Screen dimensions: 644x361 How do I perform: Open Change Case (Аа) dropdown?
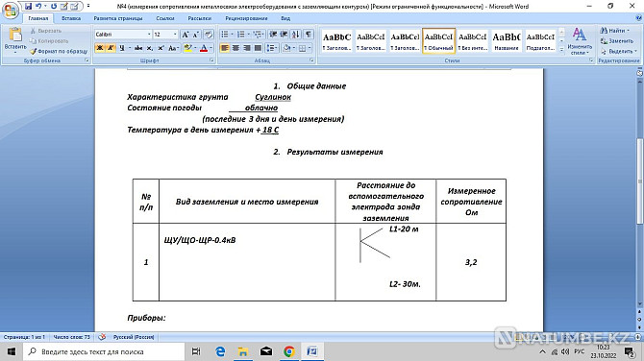tap(173, 48)
